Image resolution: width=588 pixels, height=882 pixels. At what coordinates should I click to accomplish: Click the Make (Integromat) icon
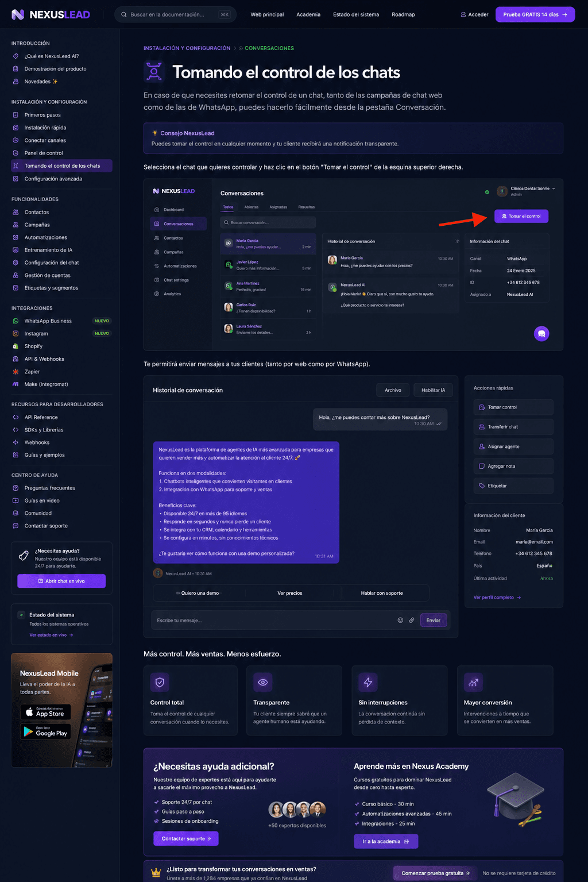point(16,384)
